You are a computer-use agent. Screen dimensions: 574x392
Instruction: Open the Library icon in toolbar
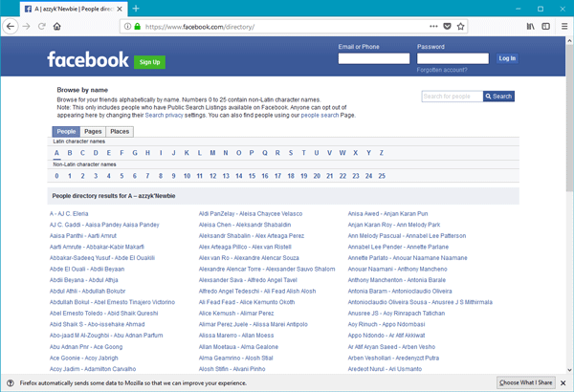point(530,27)
